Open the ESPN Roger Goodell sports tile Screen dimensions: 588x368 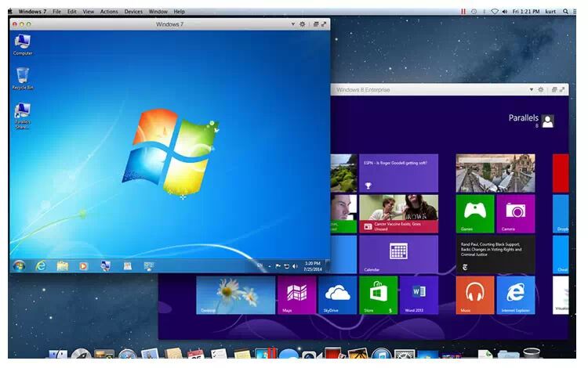[x=398, y=173]
